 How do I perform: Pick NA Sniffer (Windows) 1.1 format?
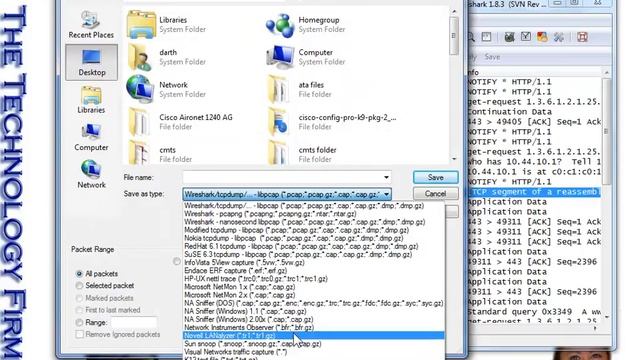click(x=313, y=311)
